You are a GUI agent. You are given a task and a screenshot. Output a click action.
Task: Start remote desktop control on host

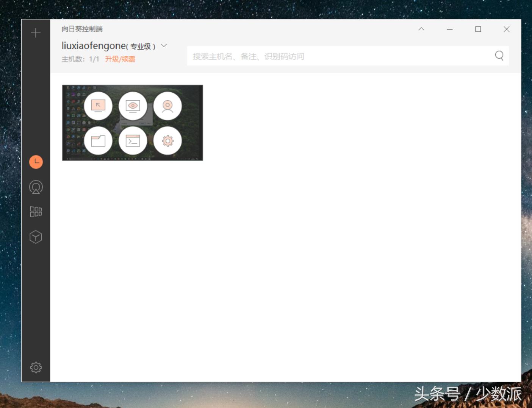(98, 106)
